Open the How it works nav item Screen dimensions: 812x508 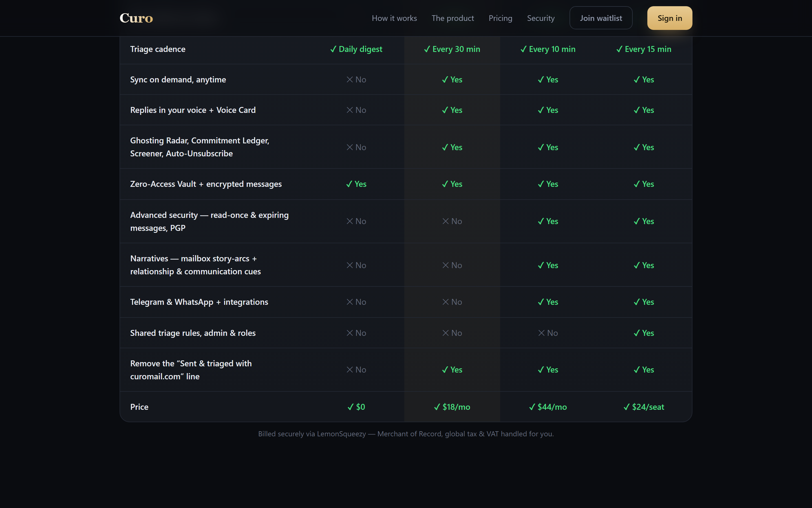(x=394, y=18)
